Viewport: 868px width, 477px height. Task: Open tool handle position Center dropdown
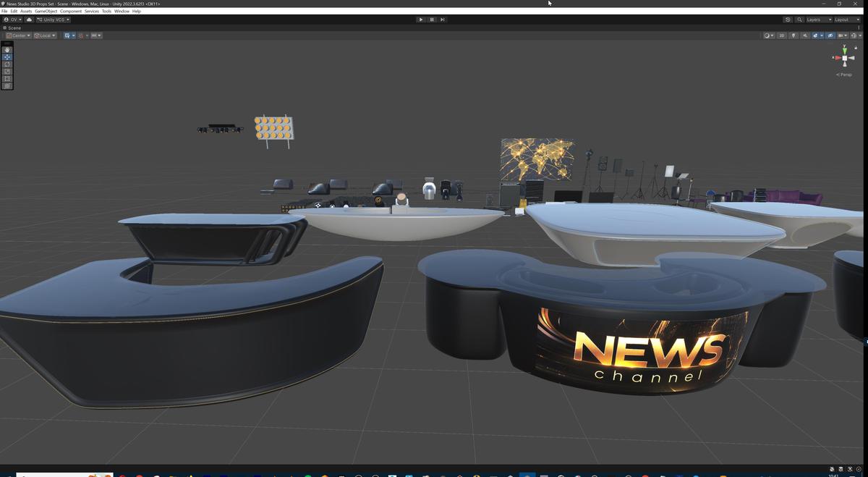tap(18, 35)
